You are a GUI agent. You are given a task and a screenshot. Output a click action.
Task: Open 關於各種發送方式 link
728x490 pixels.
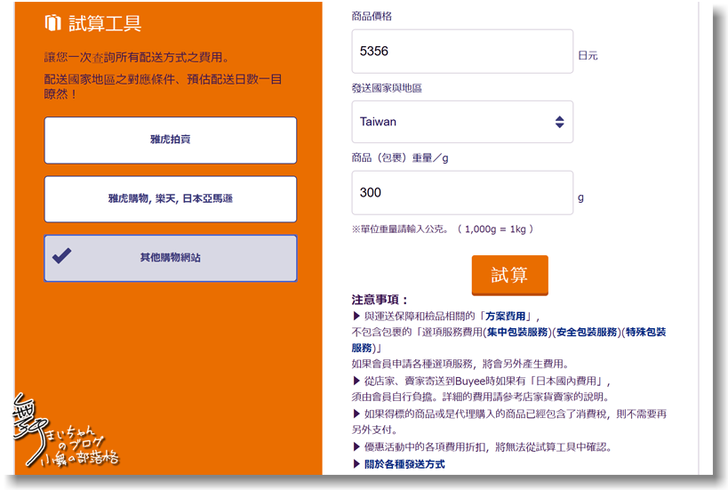[404, 464]
